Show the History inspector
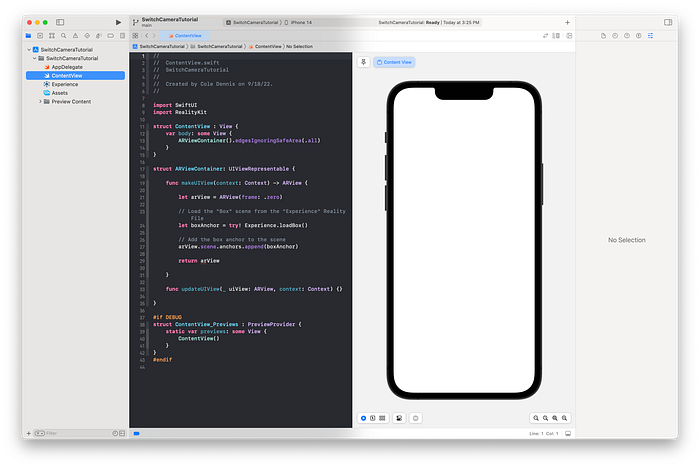This screenshot has height=468, width=700. tap(615, 36)
